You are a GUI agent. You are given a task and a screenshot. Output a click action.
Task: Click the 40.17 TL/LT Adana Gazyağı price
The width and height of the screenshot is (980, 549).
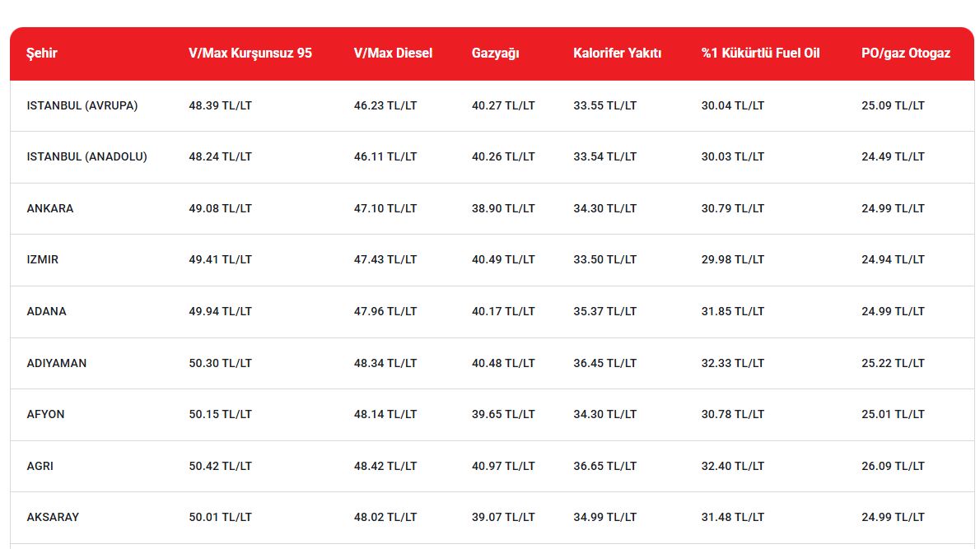[503, 311]
